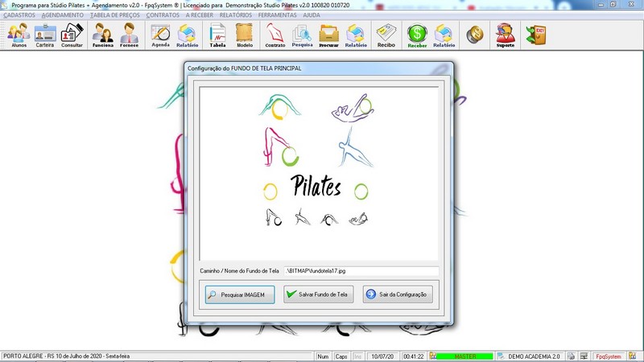Viewport: 644px width, 362px height.
Task: Open the Relatório icon next to Agenda
Action: point(188,35)
